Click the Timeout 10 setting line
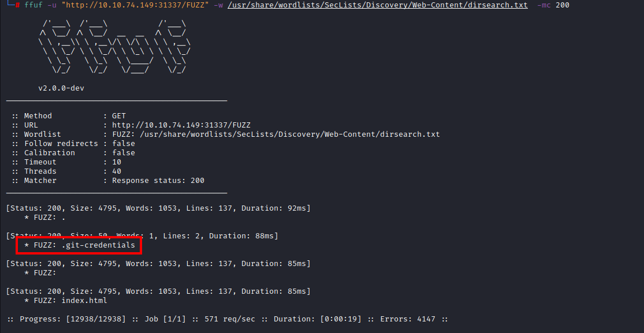This screenshot has width=644, height=333. click(66, 162)
